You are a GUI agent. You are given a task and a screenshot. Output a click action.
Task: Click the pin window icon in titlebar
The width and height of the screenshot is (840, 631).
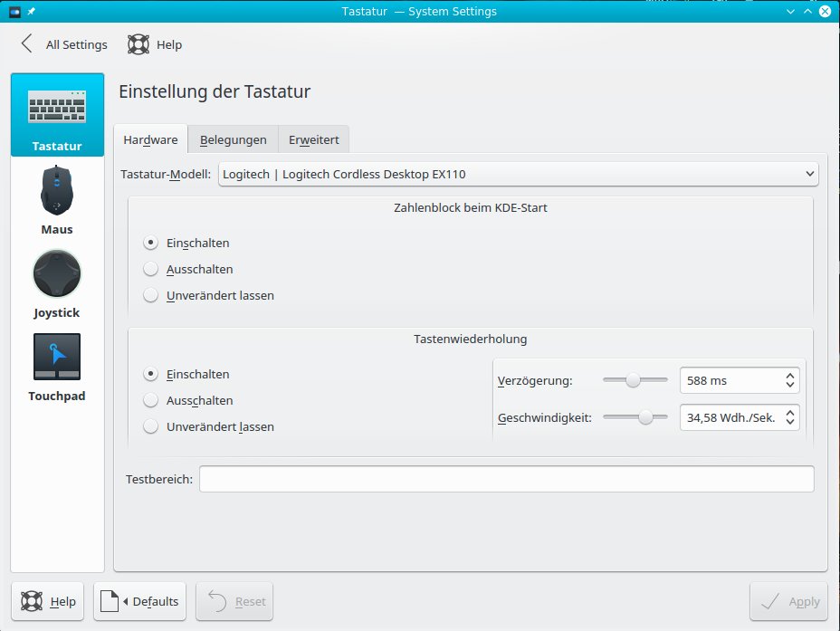point(32,11)
